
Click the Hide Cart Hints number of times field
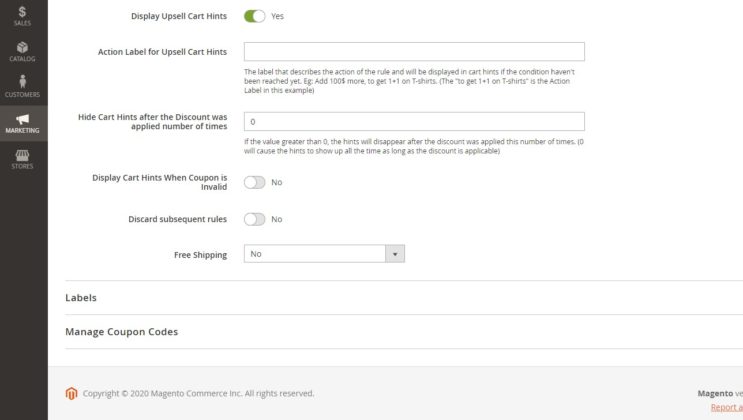tap(414, 121)
